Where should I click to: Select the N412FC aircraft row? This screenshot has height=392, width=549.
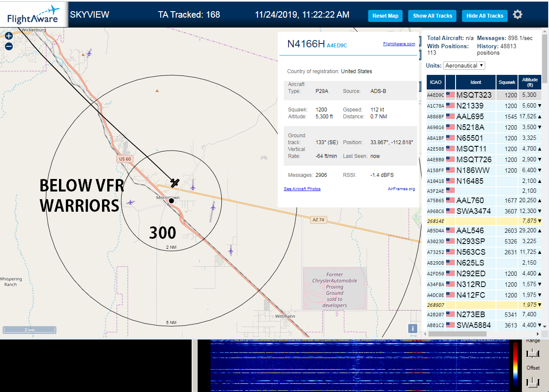pyautogui.click(x=484, y=295)
